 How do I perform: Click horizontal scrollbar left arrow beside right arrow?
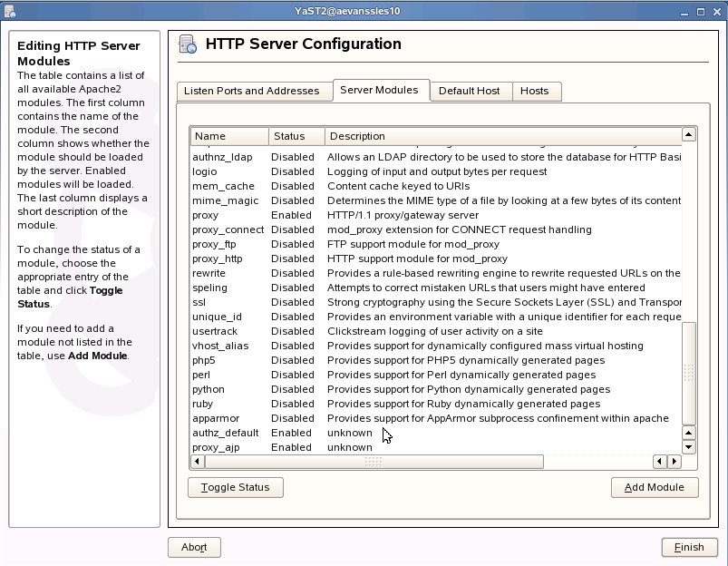[x=660, y=462]
